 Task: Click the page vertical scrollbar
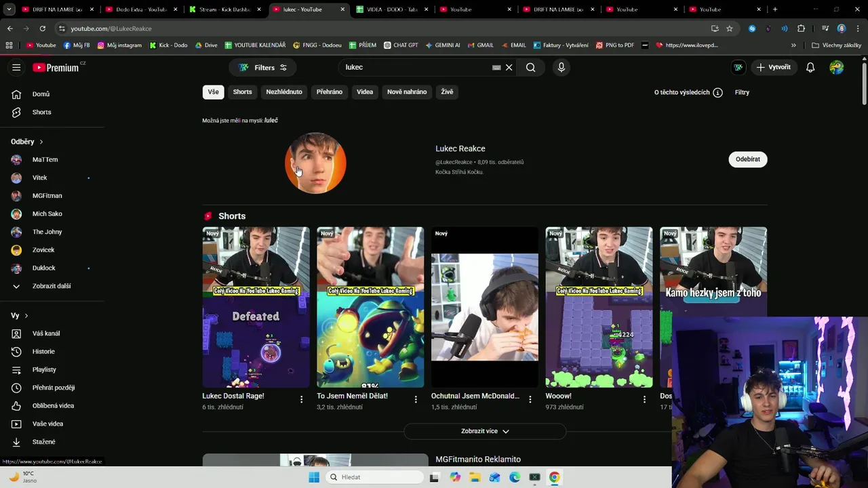tap(864, 83)
